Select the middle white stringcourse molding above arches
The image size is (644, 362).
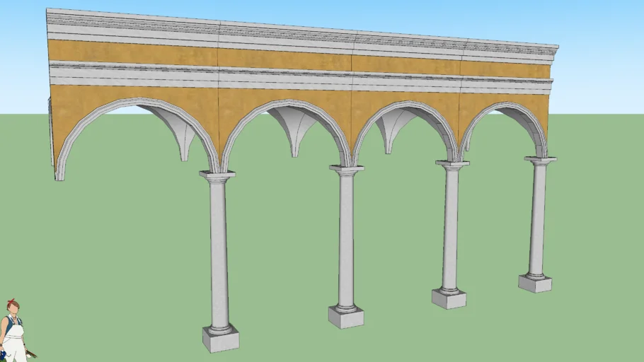(x=297, y=76)
